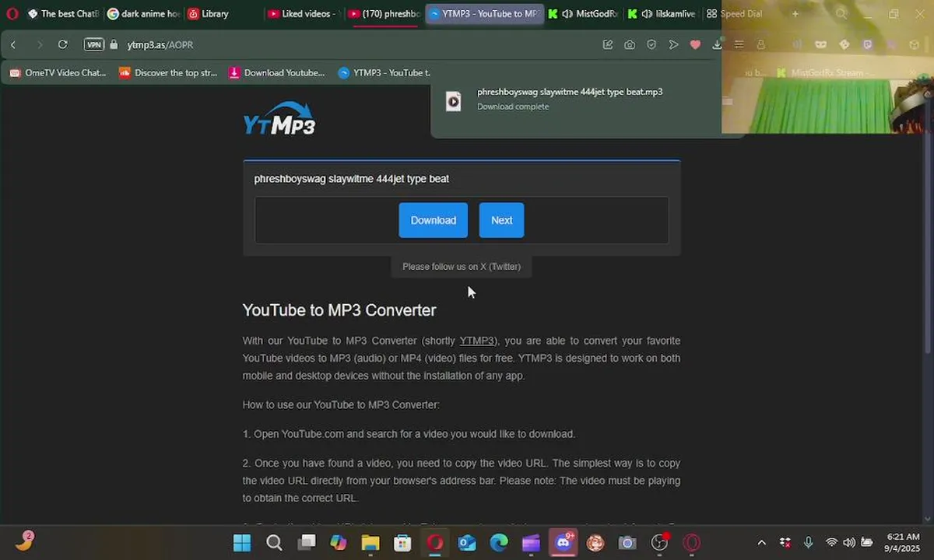Viewport: 934px width, 560px height.
Task: Open a new tab with the plus button
Action: tap(795, 14)
